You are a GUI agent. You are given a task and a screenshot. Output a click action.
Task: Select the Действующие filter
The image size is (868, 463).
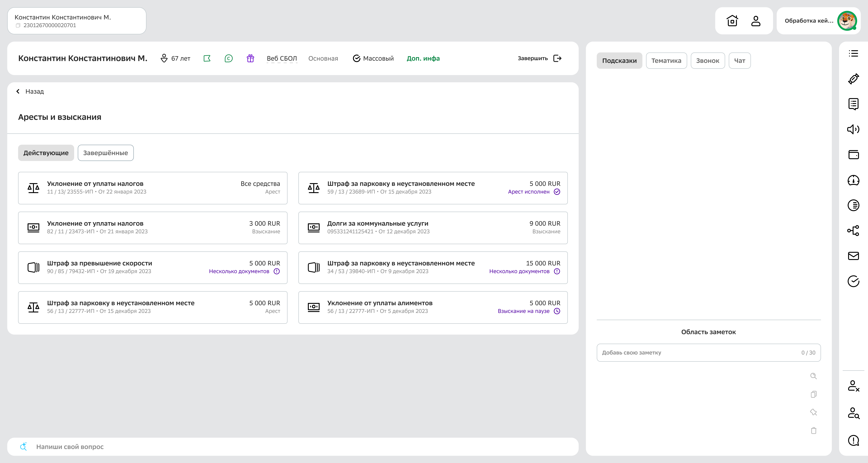[46, 153]
